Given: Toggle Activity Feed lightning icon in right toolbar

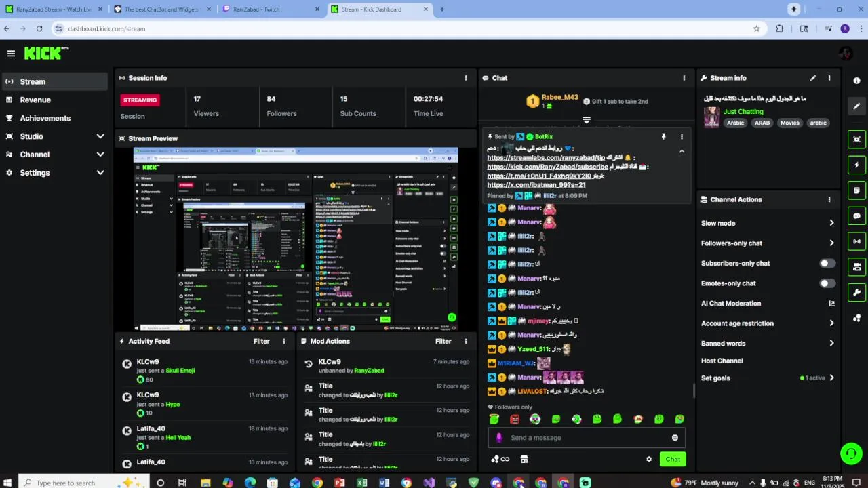Looking at the screenshot, I should [x=856, y=165].
